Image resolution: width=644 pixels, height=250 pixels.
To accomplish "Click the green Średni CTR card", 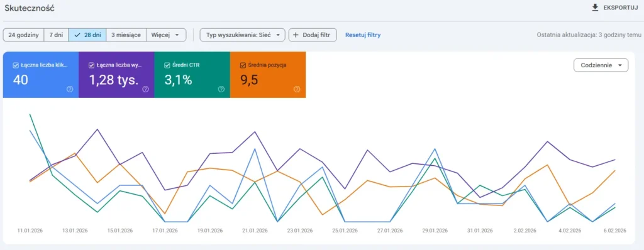I will pos(192,75).
